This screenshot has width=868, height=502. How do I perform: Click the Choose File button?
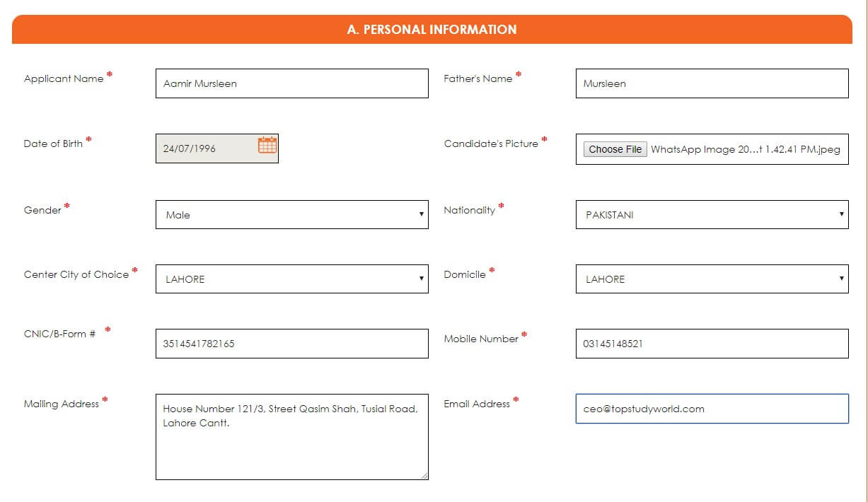615,149
